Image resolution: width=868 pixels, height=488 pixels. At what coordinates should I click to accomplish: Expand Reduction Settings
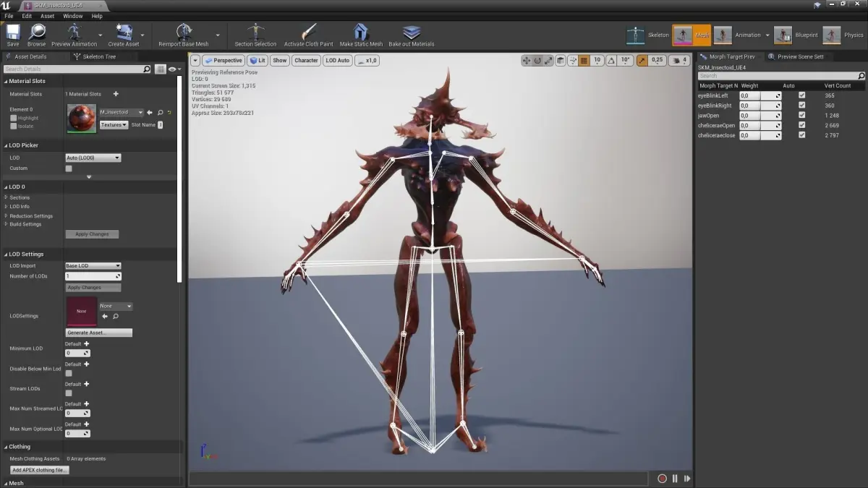6,215
